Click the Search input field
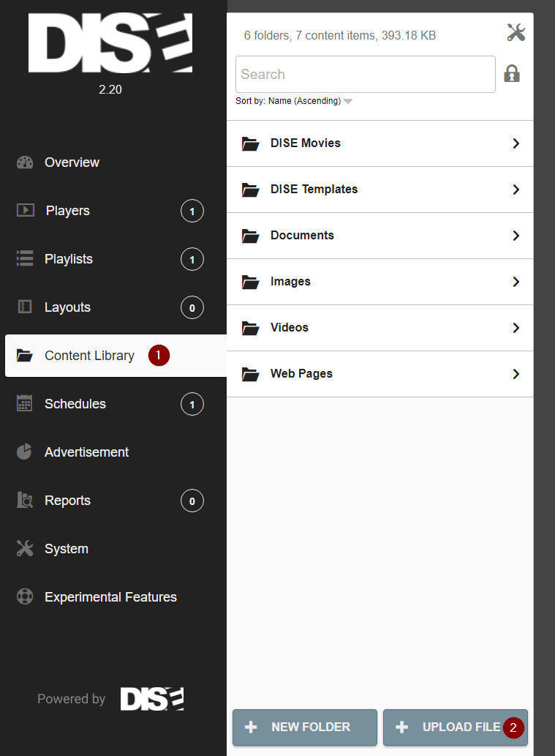This screenshot has width=555, height=756. [x=365, y=74]
